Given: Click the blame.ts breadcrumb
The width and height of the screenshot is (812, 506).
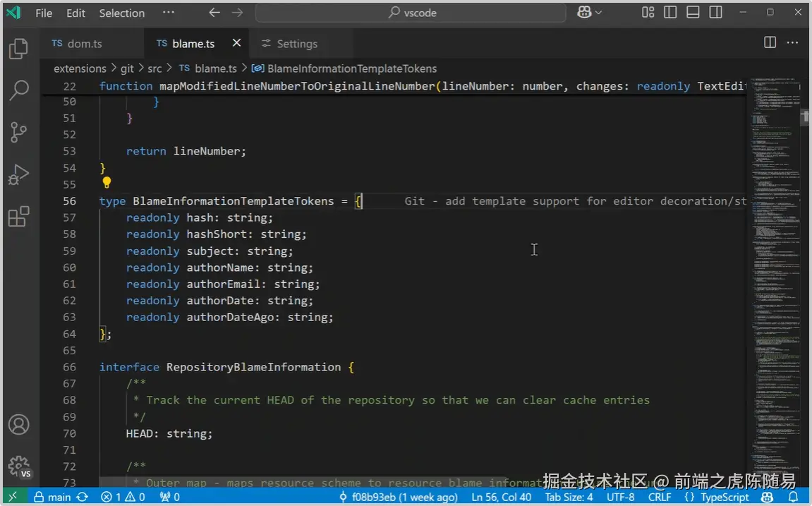Looking at the screenshot, I should pyautogui.click(x=208, y=68).
